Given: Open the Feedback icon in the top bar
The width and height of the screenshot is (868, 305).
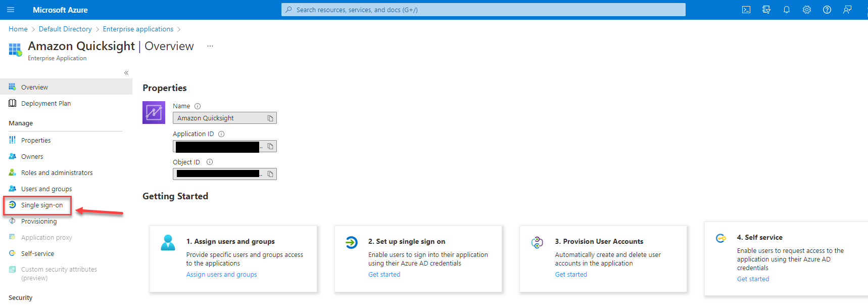Looking at the screenshot, I should 847,10.
